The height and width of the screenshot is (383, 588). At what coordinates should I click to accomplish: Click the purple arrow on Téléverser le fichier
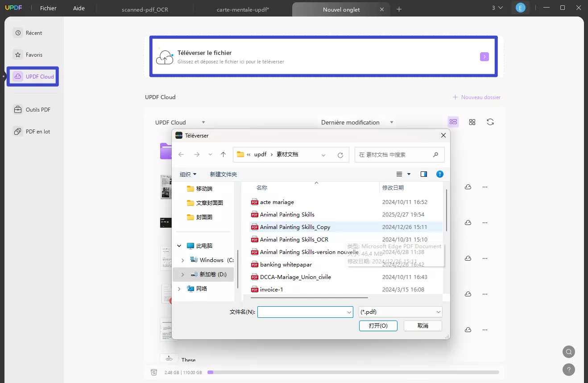(x=484, y=57)
